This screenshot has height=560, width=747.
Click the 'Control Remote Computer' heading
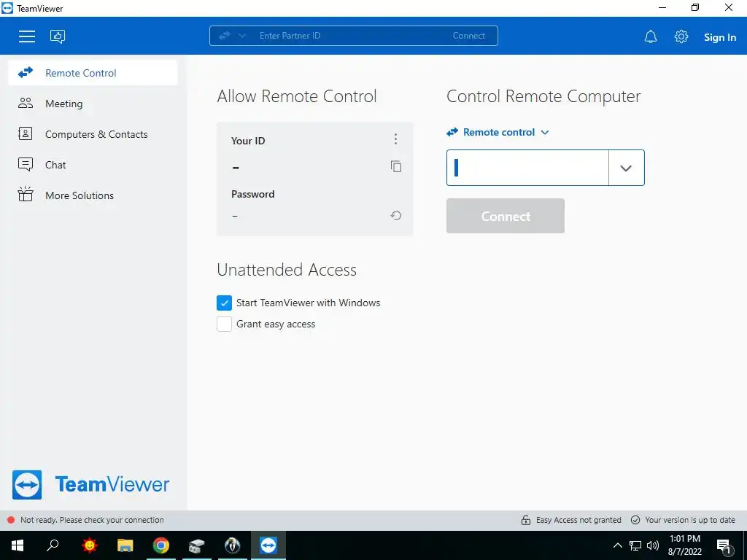[x=543, y=97]
